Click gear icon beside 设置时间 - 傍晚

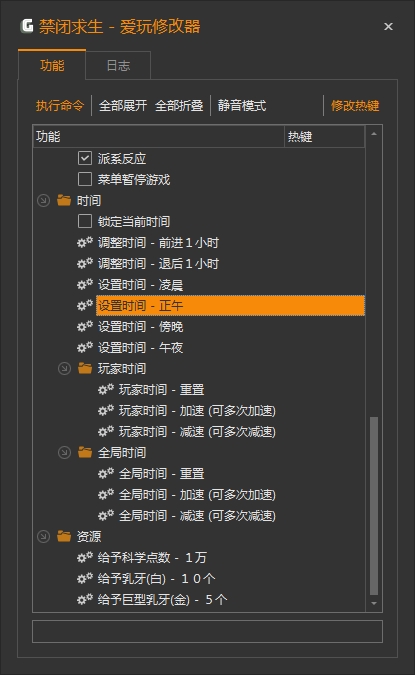(85, 326)
